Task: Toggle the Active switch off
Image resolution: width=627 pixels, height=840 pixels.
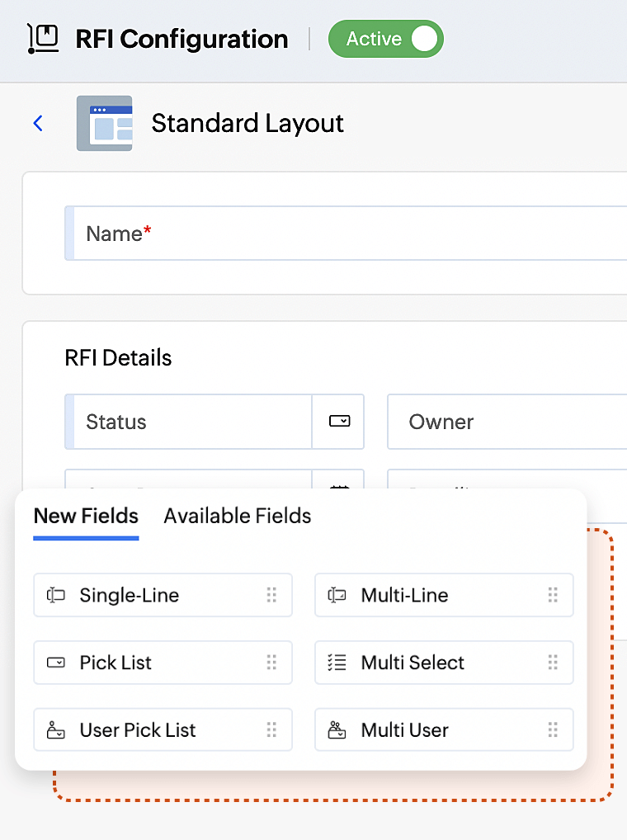Action: click(x=424, y=38)
